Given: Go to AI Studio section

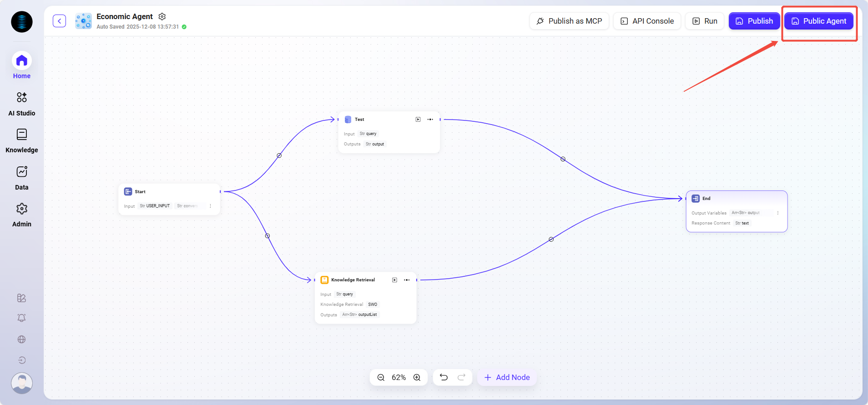Looking at the screenshot, I should click(x=22, y=103).
